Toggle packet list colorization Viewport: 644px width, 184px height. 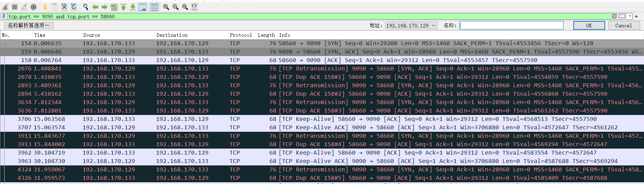tap(154, 7)
